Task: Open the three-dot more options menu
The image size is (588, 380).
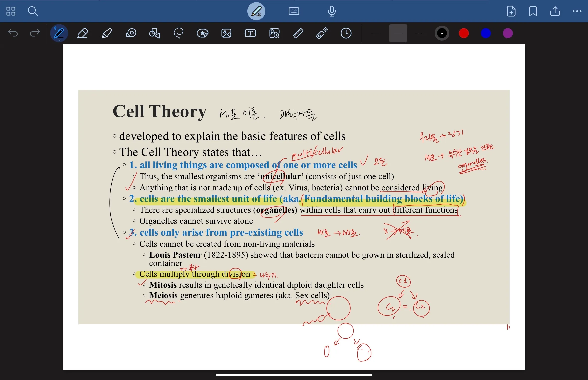Action: [577, 11]
